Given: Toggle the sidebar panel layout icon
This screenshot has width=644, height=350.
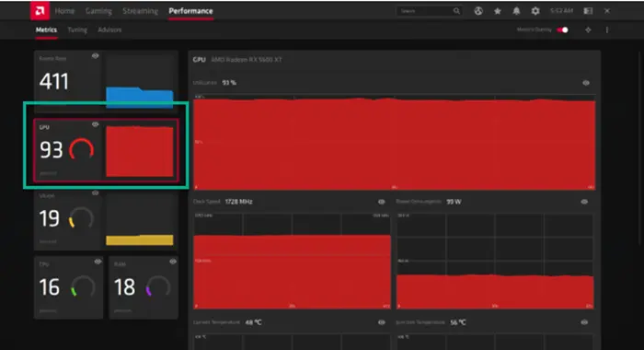Looking at the screenshot, I should click(x=588, y=11).
